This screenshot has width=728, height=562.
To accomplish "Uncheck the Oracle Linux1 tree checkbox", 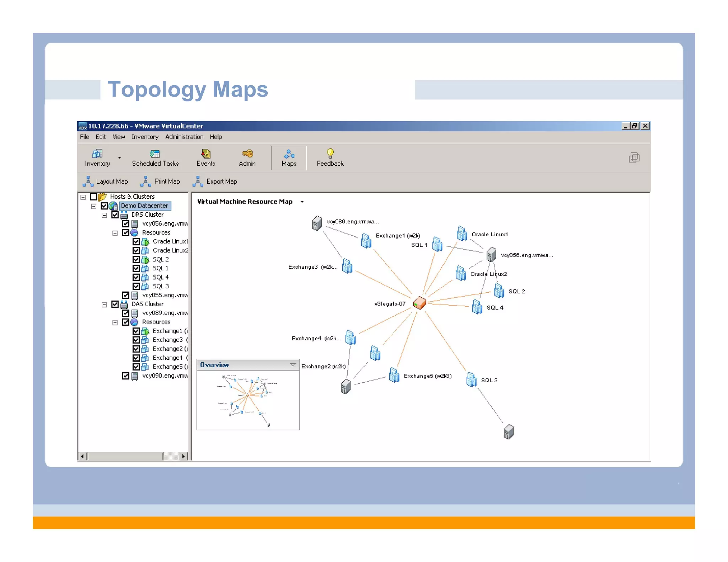I will (x=136, y=242).
